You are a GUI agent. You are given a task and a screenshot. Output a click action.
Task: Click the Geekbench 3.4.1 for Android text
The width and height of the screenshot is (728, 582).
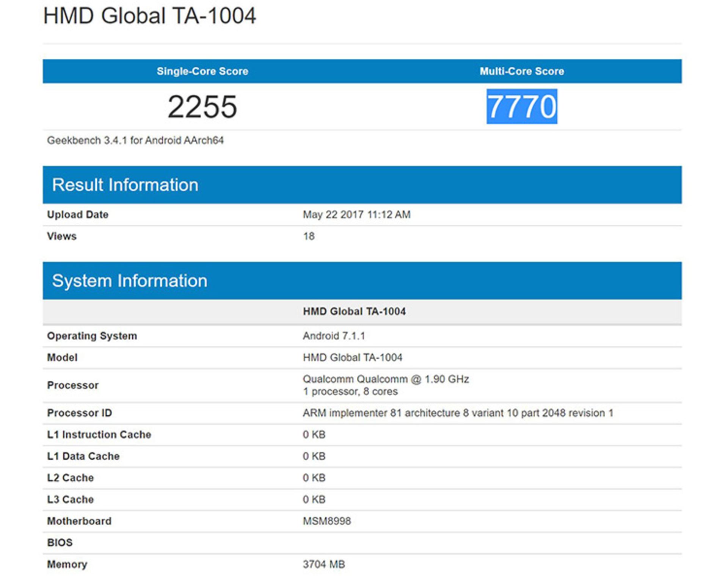(x=135, y=140)
